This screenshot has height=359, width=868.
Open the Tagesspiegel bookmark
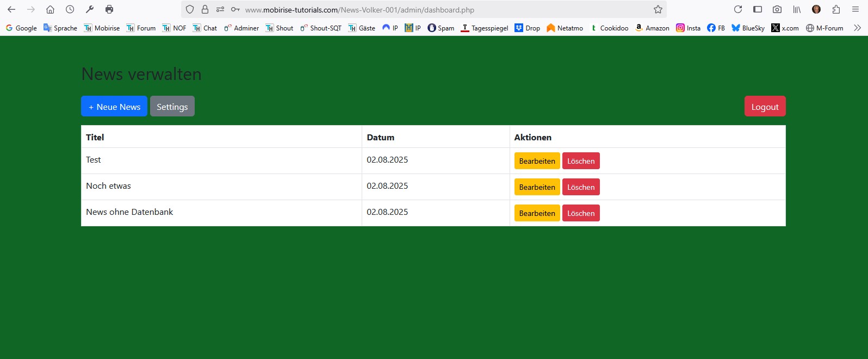(x=485, y=28)
